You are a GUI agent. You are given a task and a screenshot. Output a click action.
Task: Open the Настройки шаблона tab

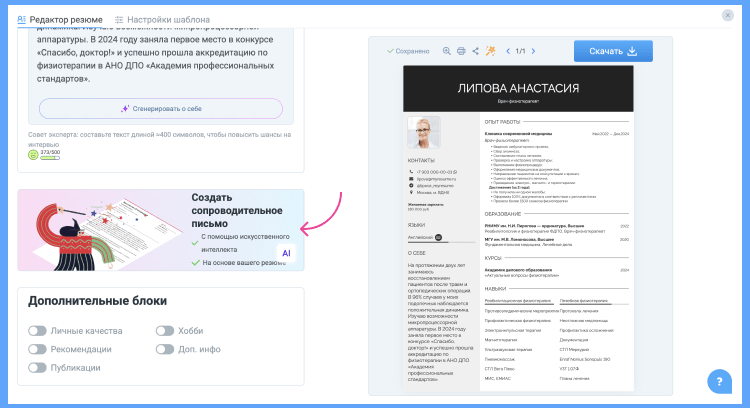click(x=163, y=20)
